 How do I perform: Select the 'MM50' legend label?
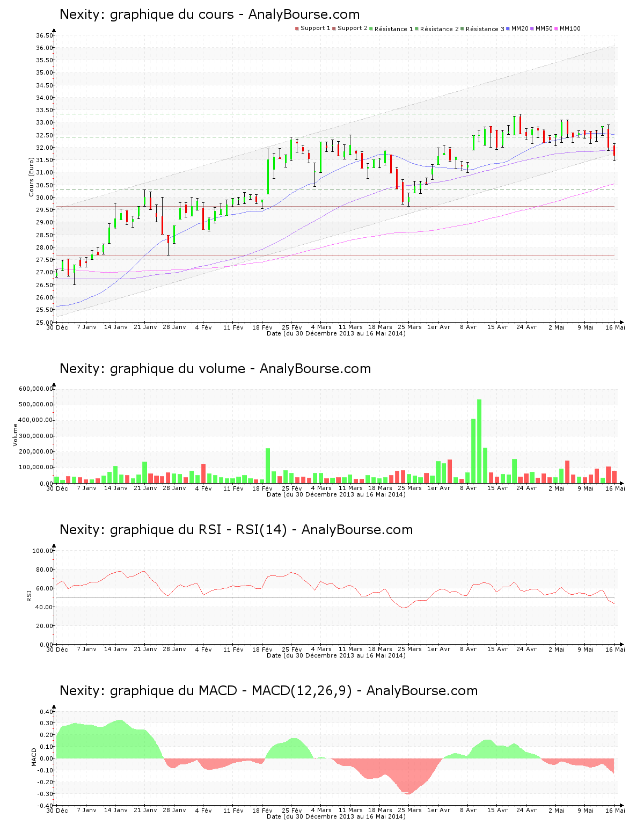coord(544,28)
